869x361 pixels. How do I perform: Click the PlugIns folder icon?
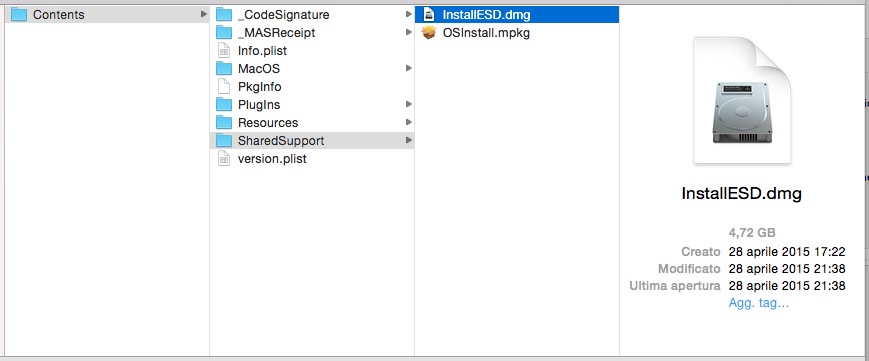pyautogui.click(x=224, y=104)
